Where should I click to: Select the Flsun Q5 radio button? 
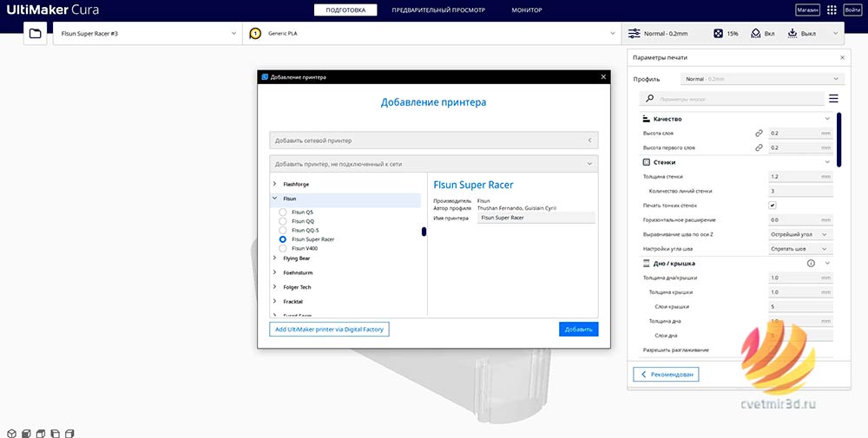(x=283, y=212)
